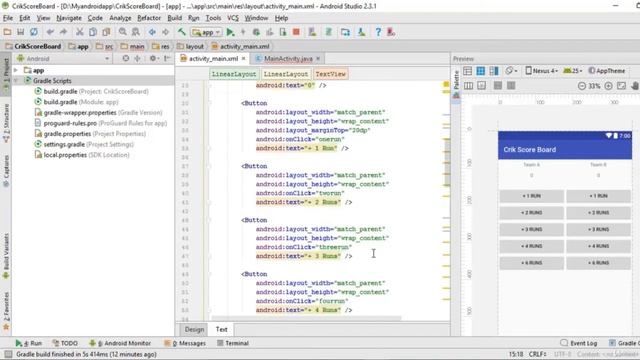The width and height of the screenshot is (640, 360).
Task: Toggle the Structure tool window strip
Action: click(6, 122)
